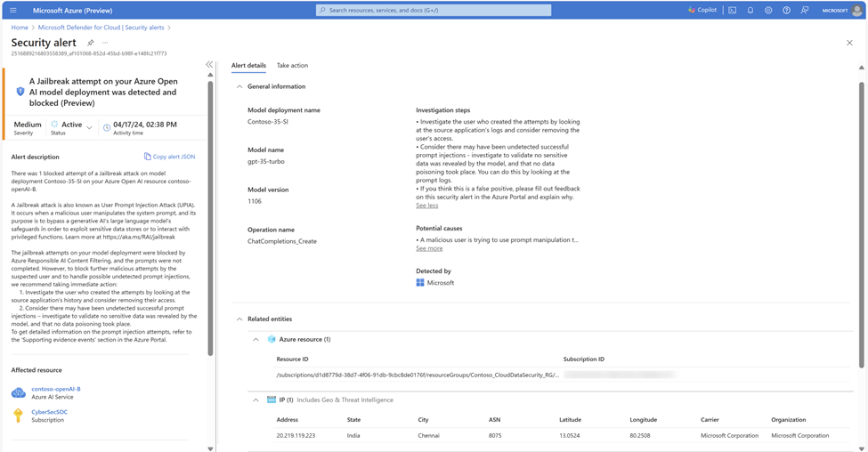Click the Address column header
Screen dimensions: 868x452
click(288, 420)
